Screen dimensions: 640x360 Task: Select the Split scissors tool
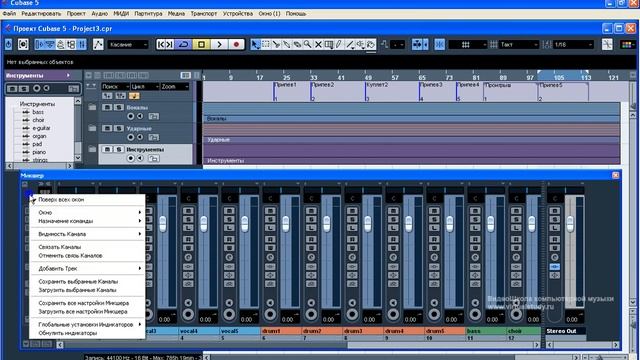click(x=276, y=44)
